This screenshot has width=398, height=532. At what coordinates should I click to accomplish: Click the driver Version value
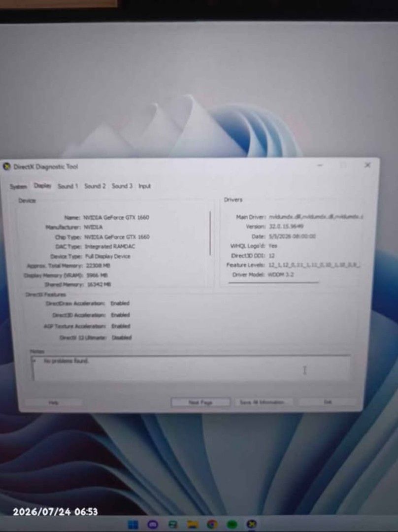(x=286, y=226)
